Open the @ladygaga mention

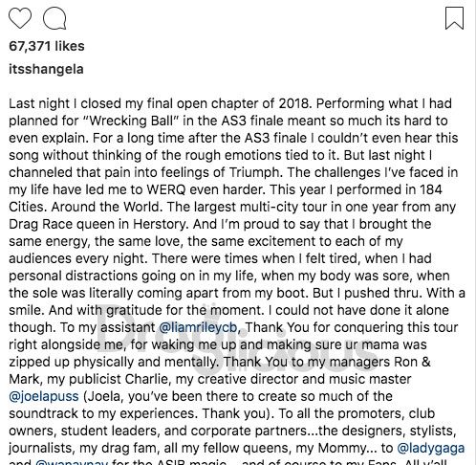click(431, 448)
